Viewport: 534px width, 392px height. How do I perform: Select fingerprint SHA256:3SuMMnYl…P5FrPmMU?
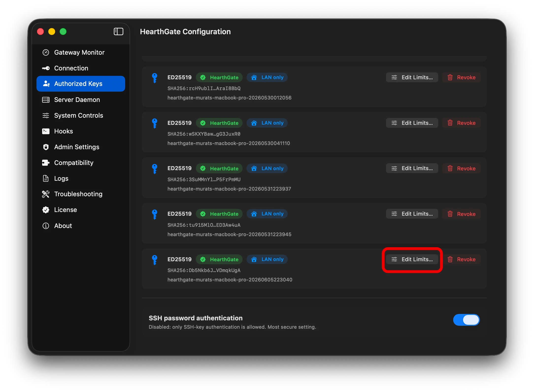(x=204, y=180)
